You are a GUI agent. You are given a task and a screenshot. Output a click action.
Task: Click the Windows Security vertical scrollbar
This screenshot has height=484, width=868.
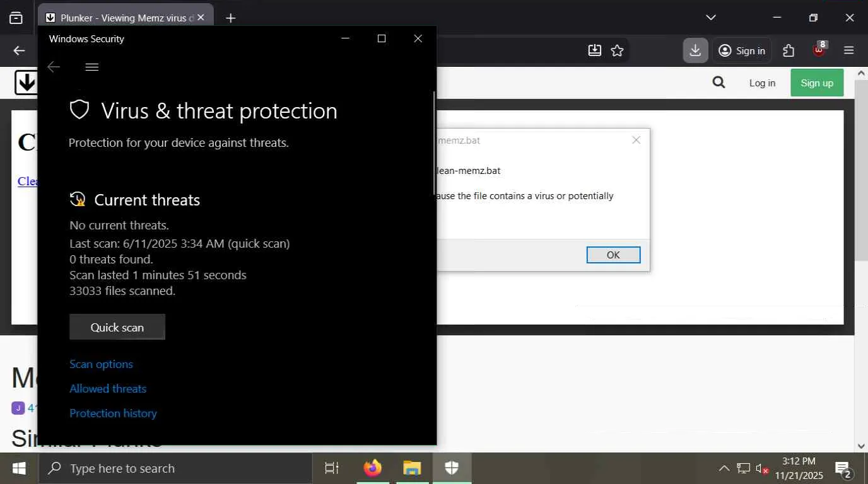[434, 142]
